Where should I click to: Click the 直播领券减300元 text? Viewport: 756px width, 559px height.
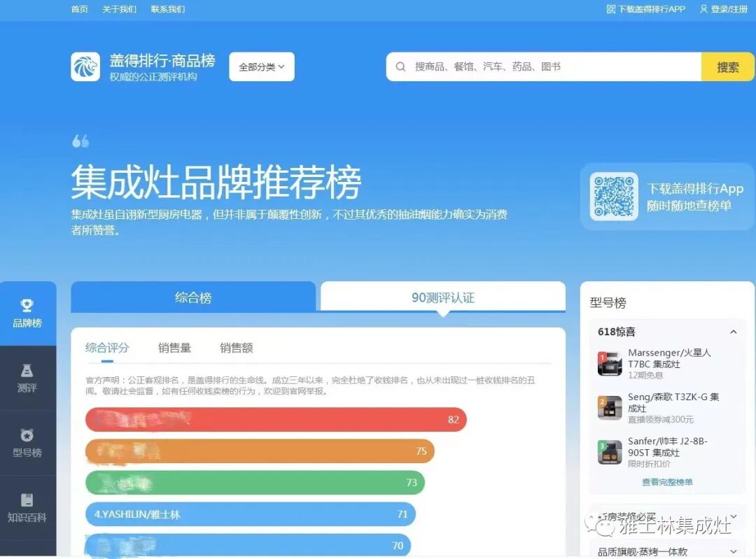point(661,419)
